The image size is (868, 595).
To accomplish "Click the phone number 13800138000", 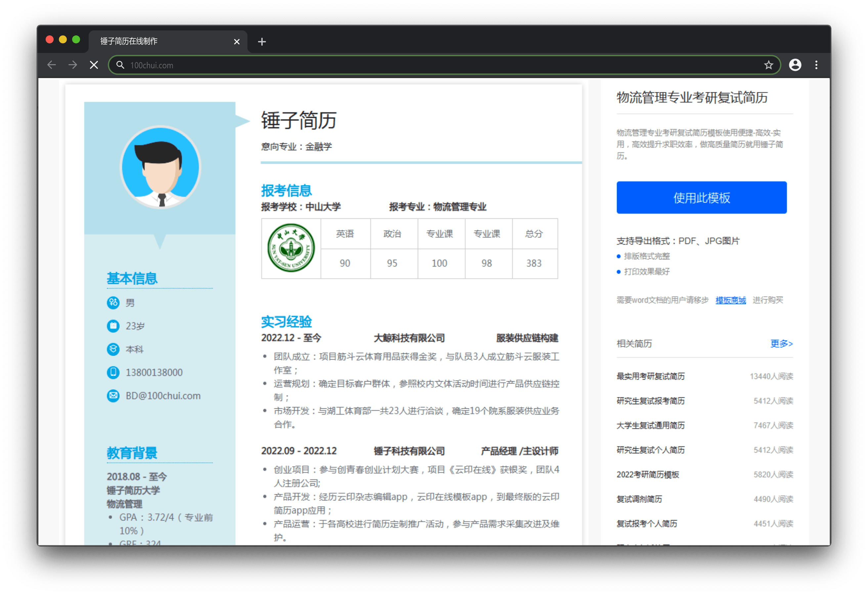I will (x=154, y=373).
